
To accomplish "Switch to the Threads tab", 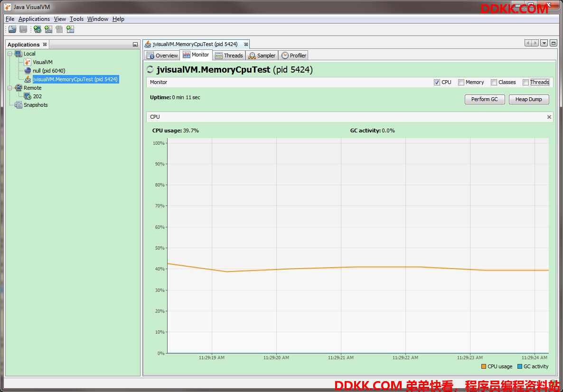I will tap(229, 55).
